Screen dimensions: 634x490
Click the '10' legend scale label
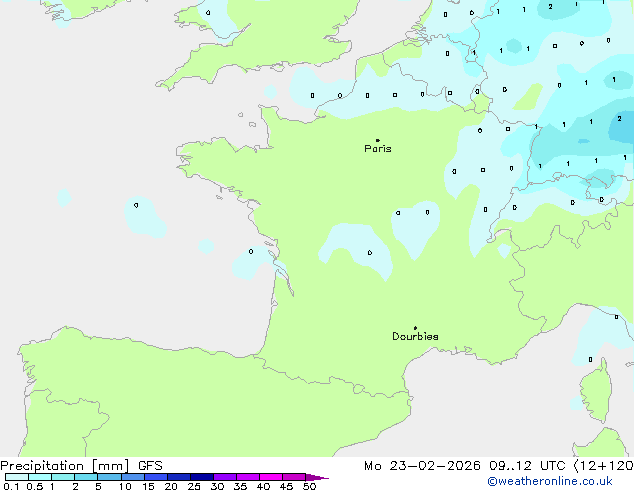point(125,486)
